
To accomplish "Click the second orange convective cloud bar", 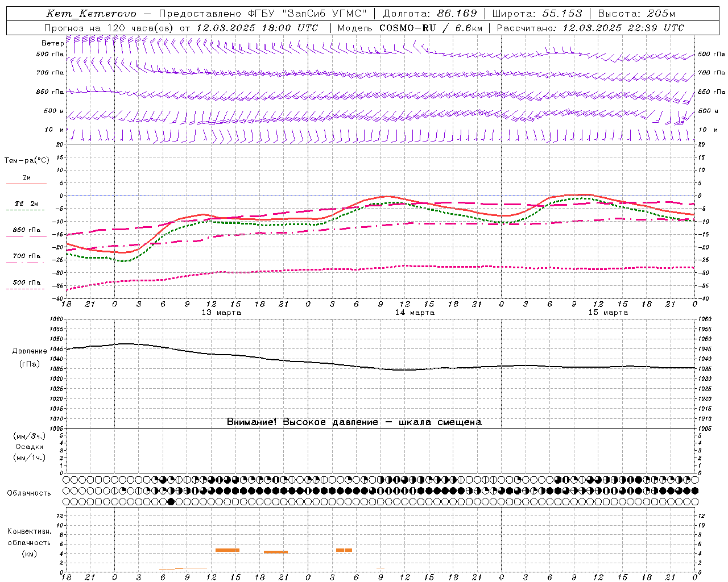I will (x=276, y=552).
